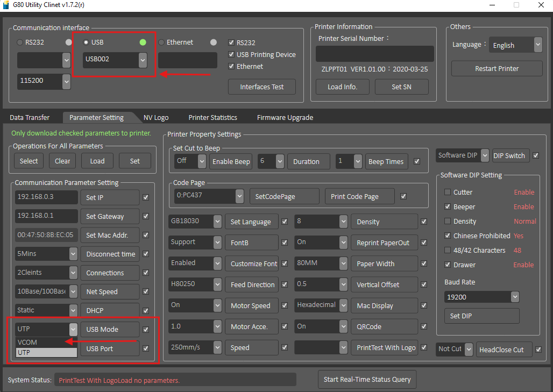Open the 115200 baud rate dropdown
This screenshot has width=553, height=392.
tap(66, 81)
